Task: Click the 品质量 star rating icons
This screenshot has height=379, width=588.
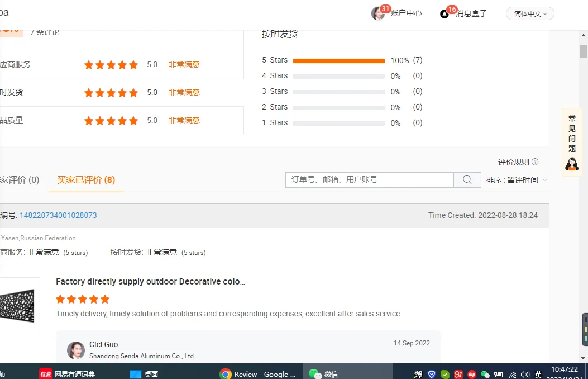Action: pos(111,121)
